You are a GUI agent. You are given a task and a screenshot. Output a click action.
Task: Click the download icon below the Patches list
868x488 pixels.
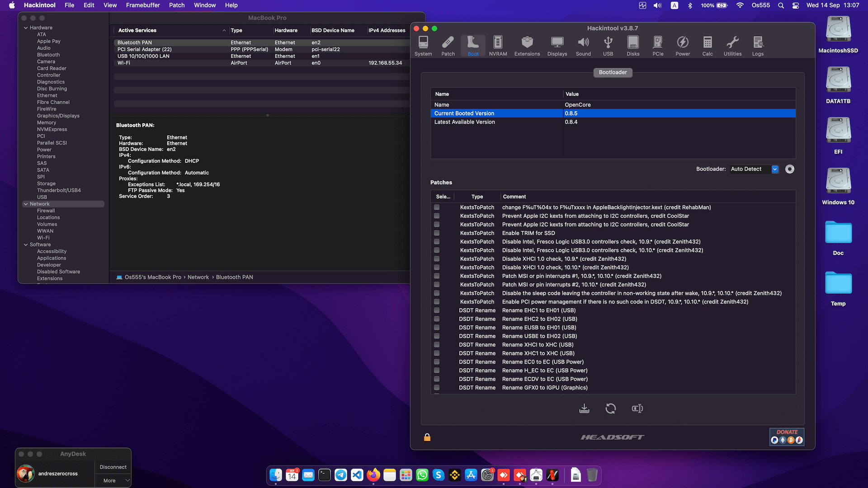click(x=584, y=408)
